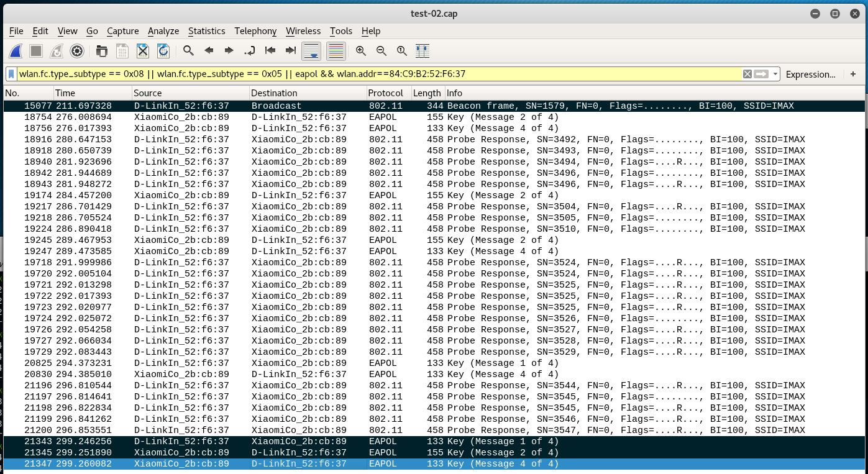
Task: Open the Statistics menu
Action: pyautogui.click(x=206, y=31)
